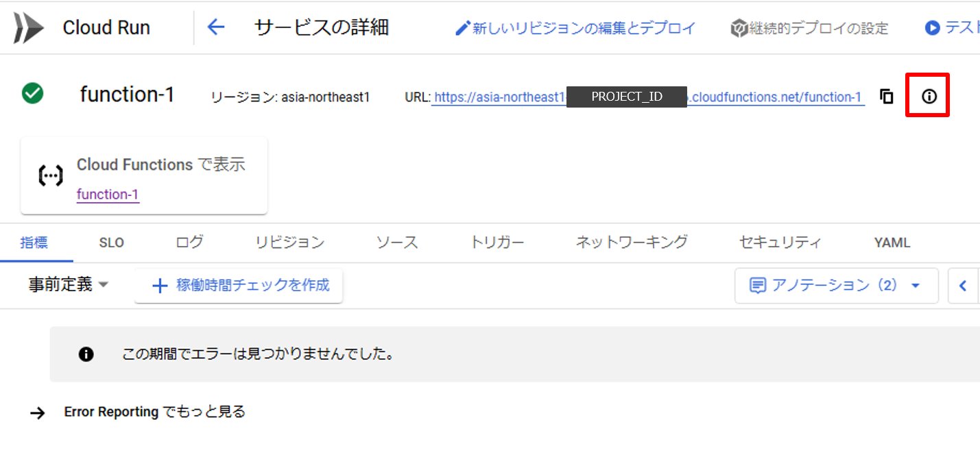The height and width of the screenshot is (457, 980).
Task: Click the サービスの詳細 heading
Action: [322, 27]
